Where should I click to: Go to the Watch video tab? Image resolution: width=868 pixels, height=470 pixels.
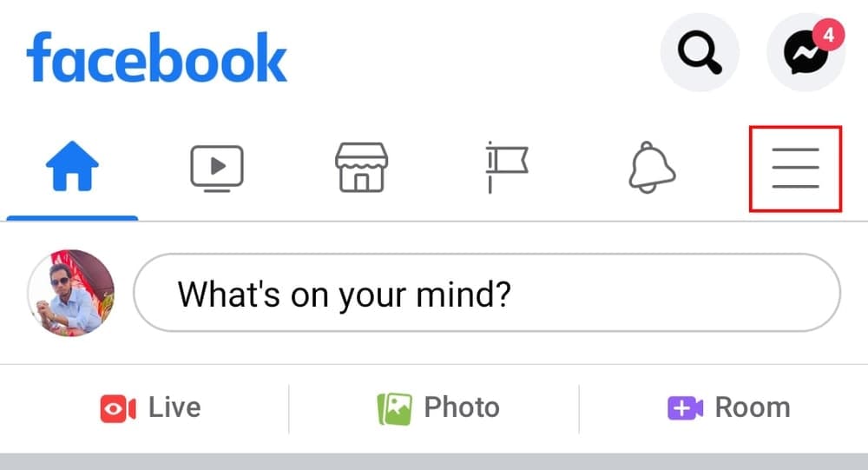tap(216, 168)
